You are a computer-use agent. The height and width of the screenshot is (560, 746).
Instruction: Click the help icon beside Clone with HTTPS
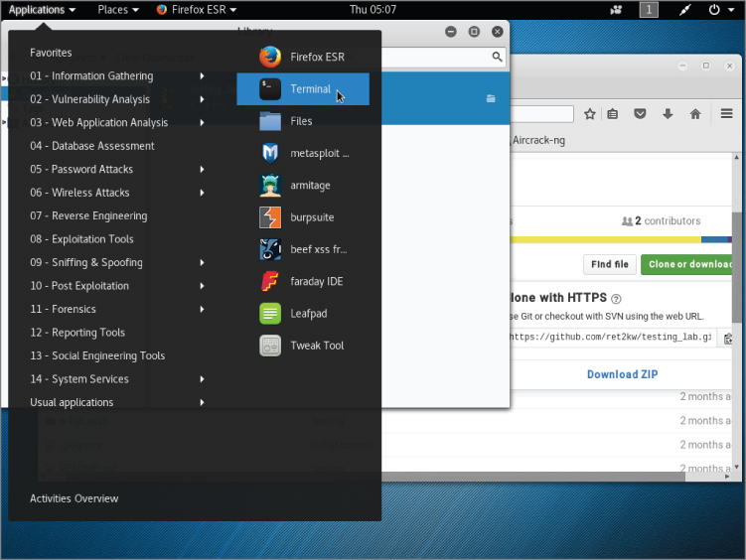pyautogui.click(x=616, y=299)
